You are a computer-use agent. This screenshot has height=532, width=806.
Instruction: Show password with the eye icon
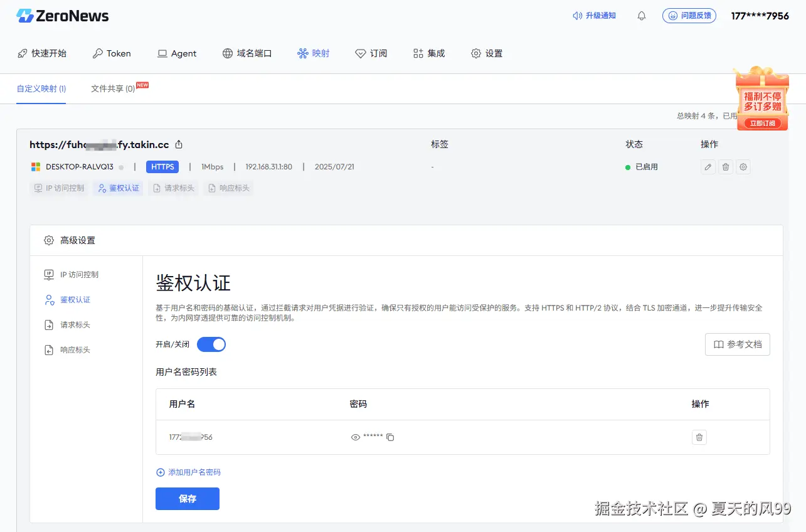pos(356,437)
